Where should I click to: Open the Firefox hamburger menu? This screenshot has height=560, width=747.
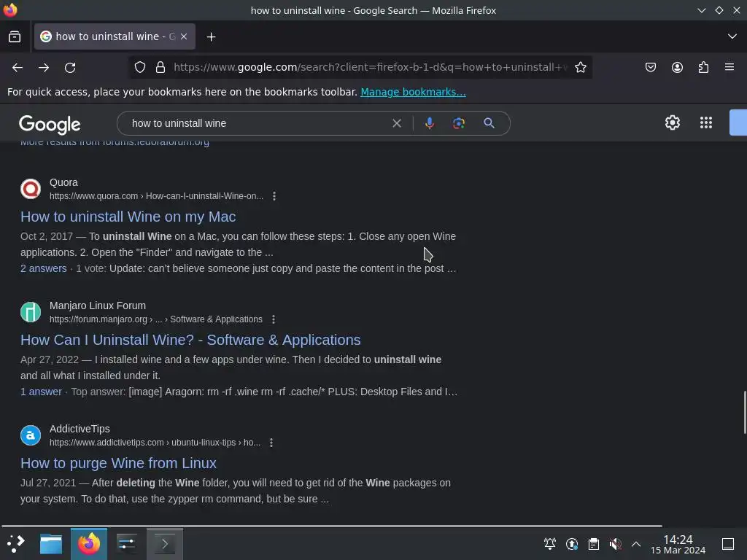coord(729,67)
